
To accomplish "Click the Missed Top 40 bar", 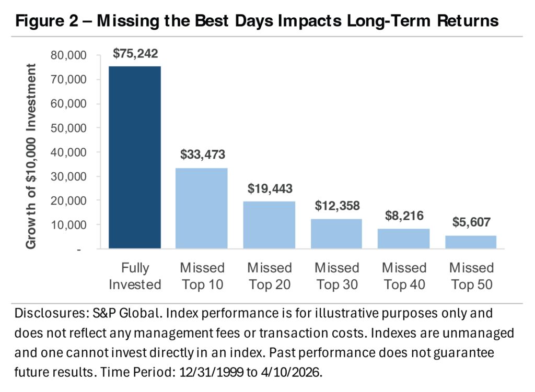I will pyautogui.click(x=404, y=239).
